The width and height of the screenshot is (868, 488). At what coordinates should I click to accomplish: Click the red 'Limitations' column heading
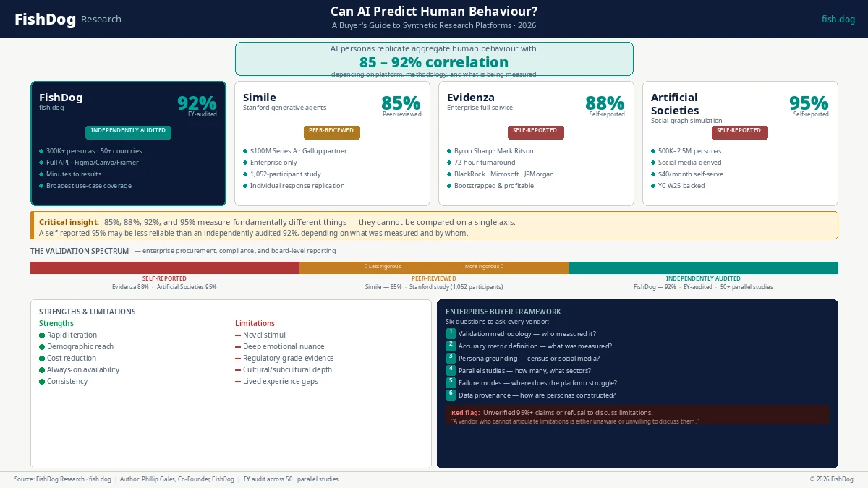[x=255, y=323]
